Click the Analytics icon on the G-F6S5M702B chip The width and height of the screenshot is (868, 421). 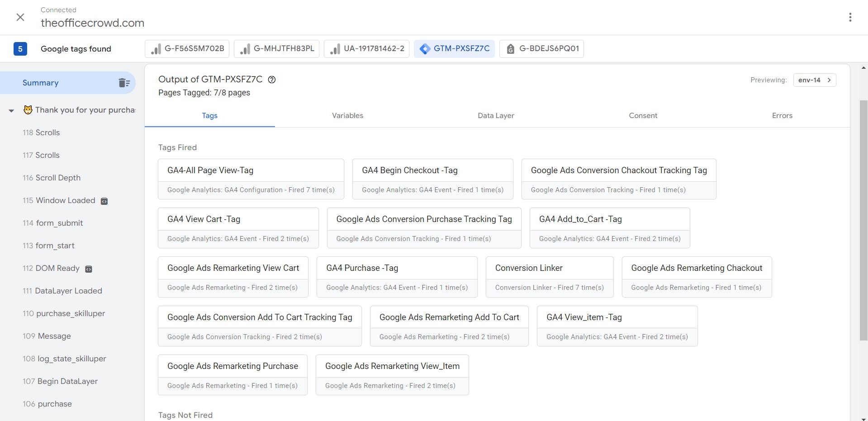(x=156, y=48)
